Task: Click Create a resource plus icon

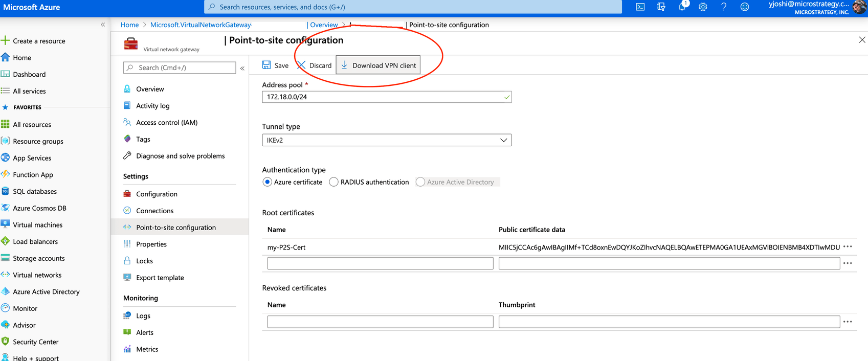Action: point(6,40)
